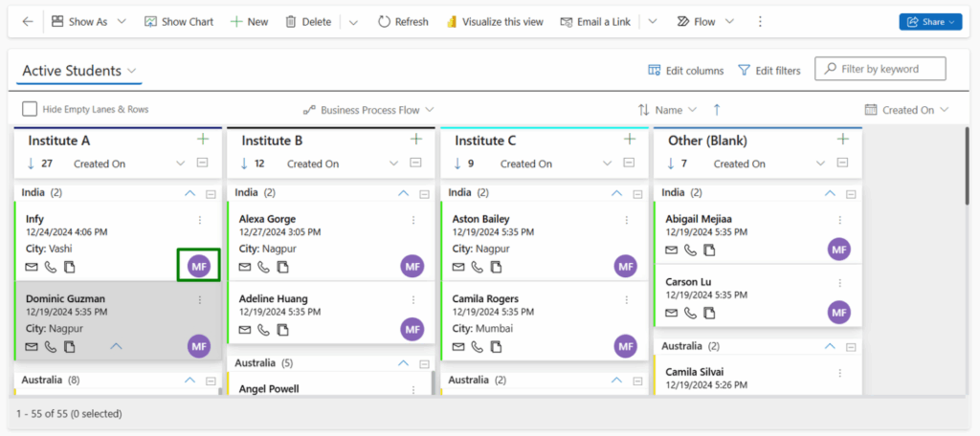Open more options on Infy card

(x=200, y=220)
